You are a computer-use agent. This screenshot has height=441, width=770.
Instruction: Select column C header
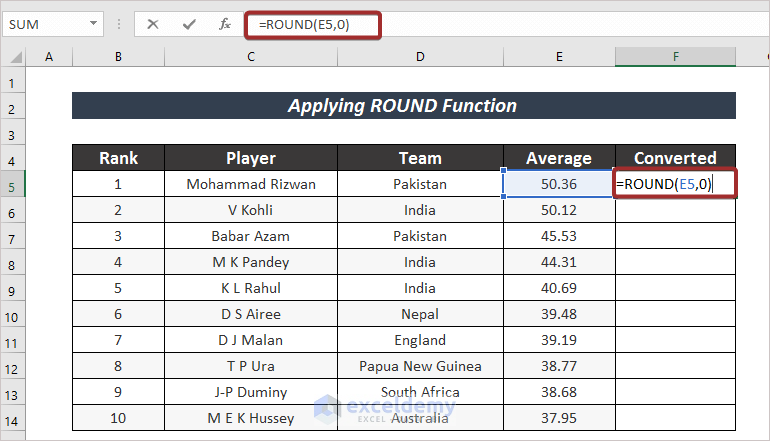click(250, 58)
